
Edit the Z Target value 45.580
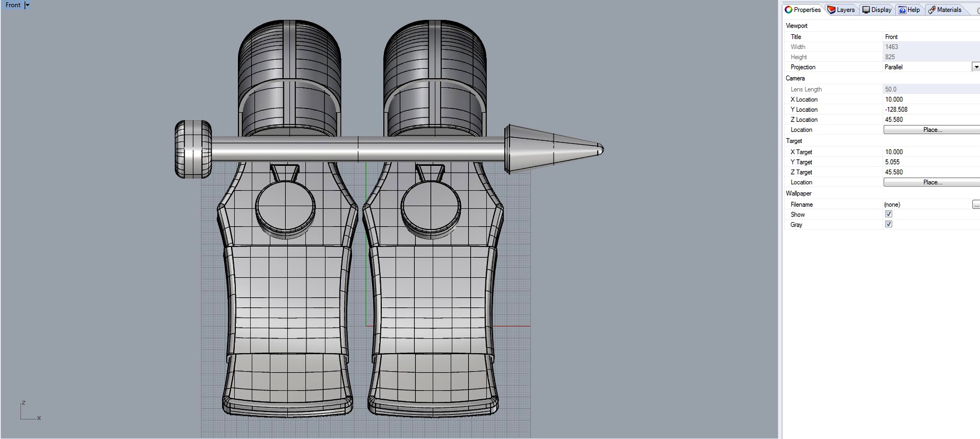point(931,173)
